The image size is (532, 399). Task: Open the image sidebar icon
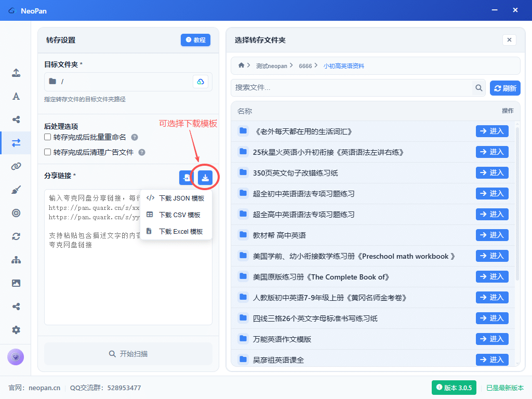point(16,283)
